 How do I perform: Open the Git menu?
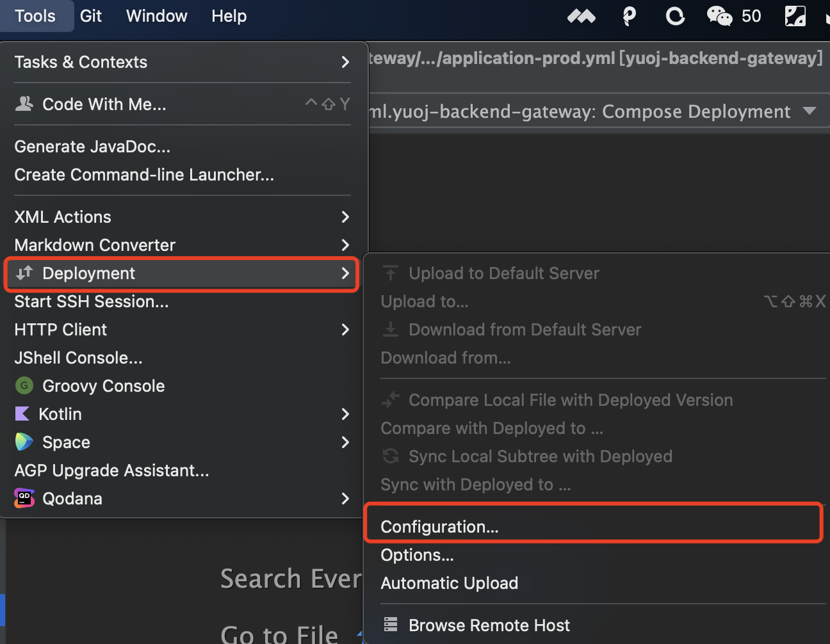(x=91, y=16)
